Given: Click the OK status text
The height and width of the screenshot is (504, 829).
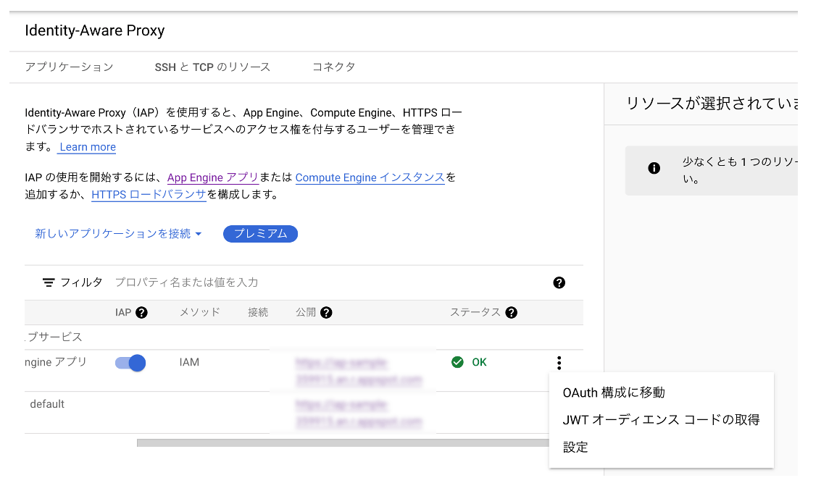Looking at the screenshot, I should pyautogui.click(x=479, y=362).
